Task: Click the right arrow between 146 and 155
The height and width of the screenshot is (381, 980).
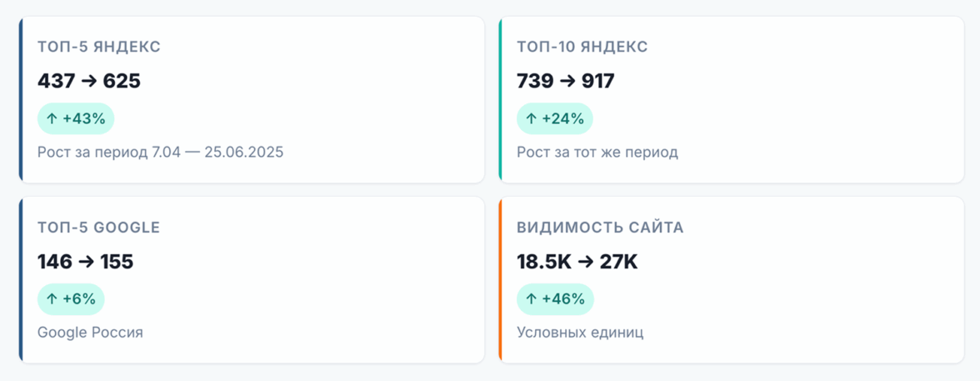Action: click(x=86, y=262)
